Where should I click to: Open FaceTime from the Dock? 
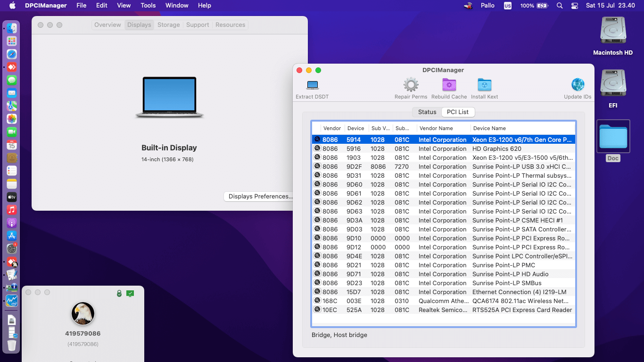coord(12,132)
